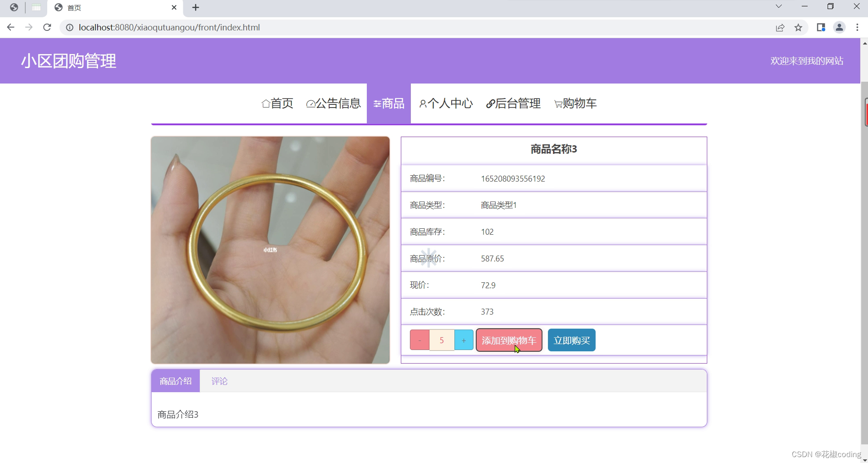Click the browser profile avatar icon
The image size is (868, 463).
point(839,27)
